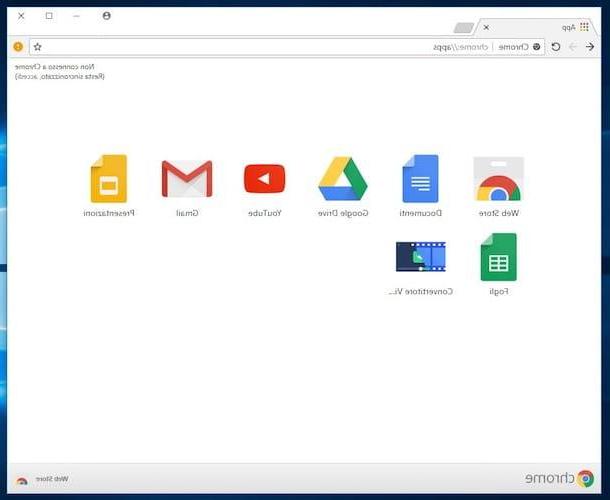Click the chrome logo in the footer
Viewport: 610px width, 500px height.
point(559,478)
